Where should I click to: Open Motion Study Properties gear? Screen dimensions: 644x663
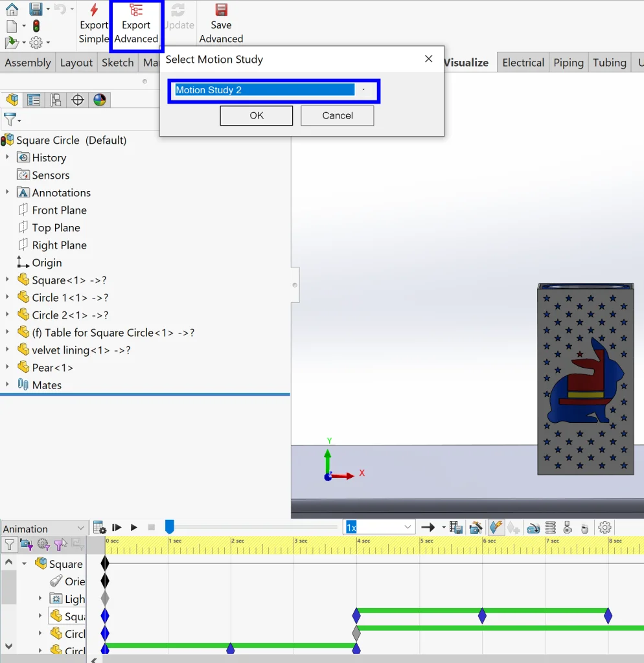tap(604, 528)
